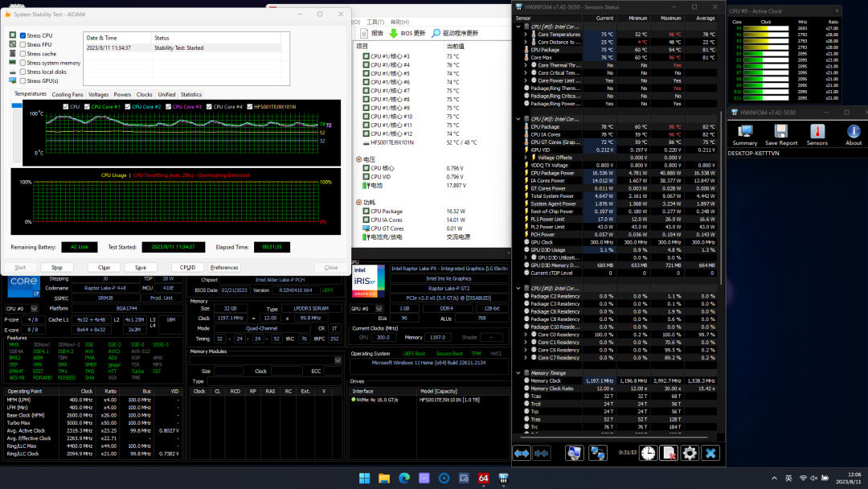Click the expand columns blue arrows icon
Screen dimensions: 868x489
pos(522,454)
